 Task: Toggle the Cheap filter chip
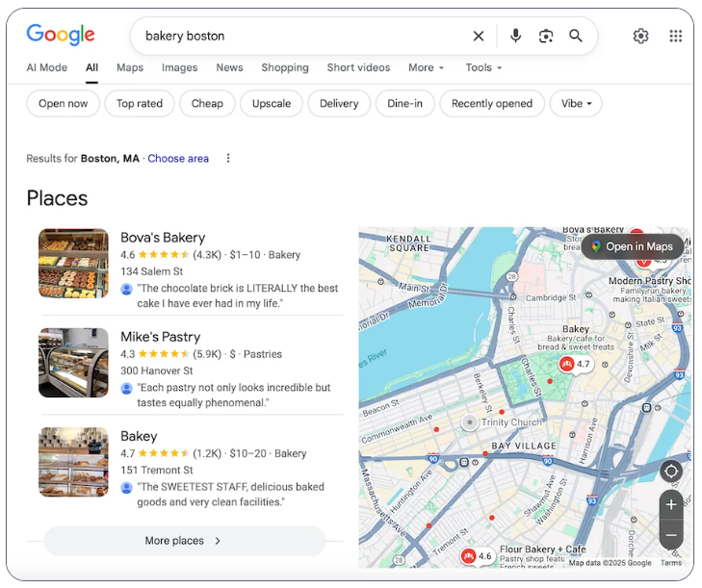click(x=207, y=104)
